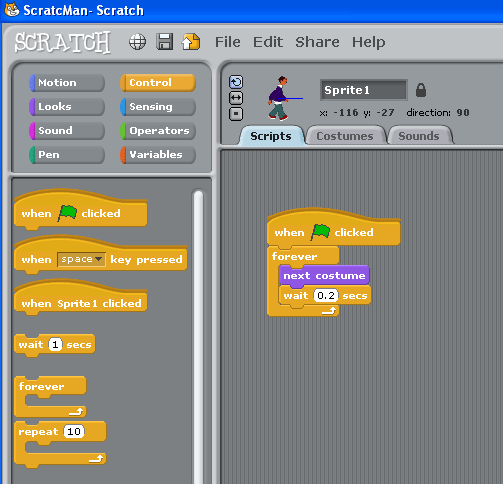Open the Edit menu
The width and height of the screenshot is (503, 484).
coord(268,42)
